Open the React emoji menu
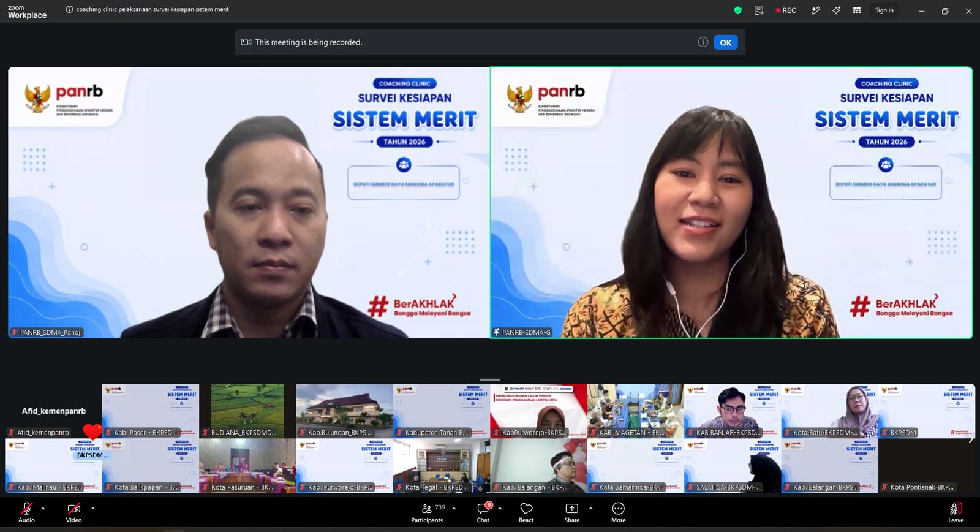Viewport: 980px width, 532px height. 526,512
